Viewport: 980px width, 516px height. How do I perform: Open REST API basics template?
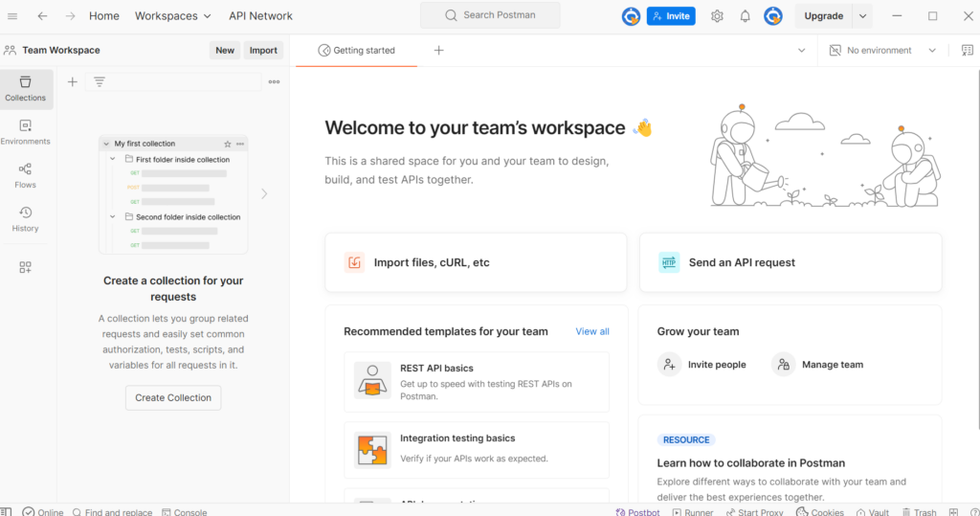pos(477,382)
